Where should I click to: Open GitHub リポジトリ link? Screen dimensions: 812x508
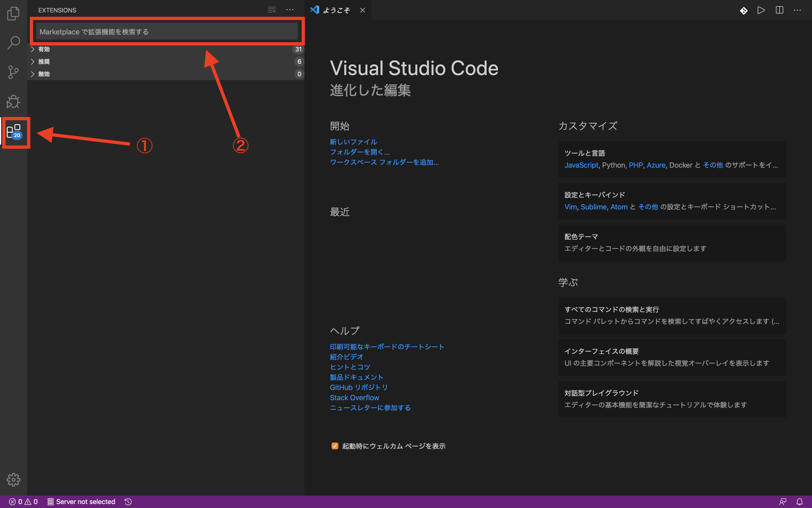pyautogui.click(x=359, y=387)
